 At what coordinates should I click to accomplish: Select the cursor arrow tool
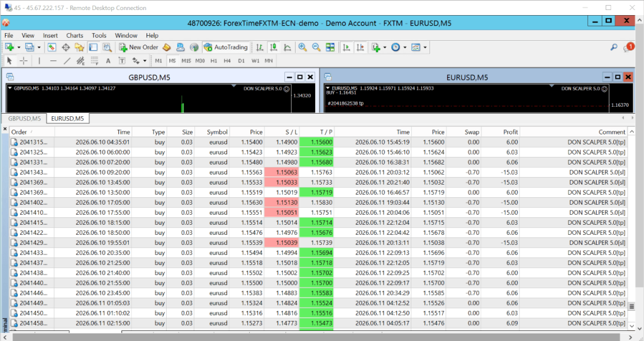9,61
